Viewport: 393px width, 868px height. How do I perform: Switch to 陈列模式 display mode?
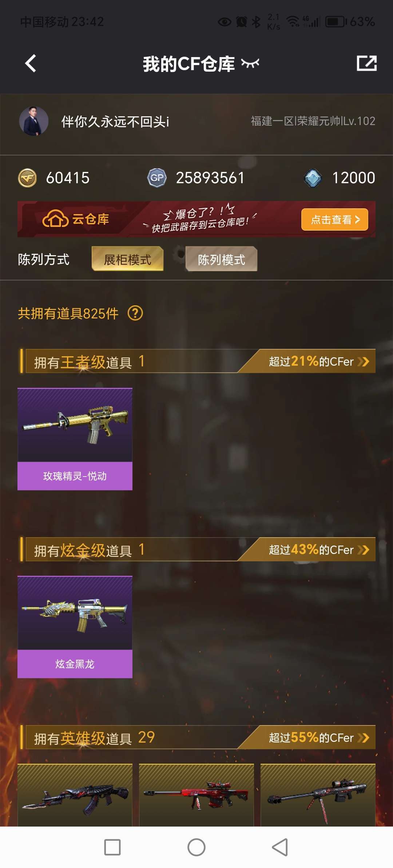(x=221, y=259)
